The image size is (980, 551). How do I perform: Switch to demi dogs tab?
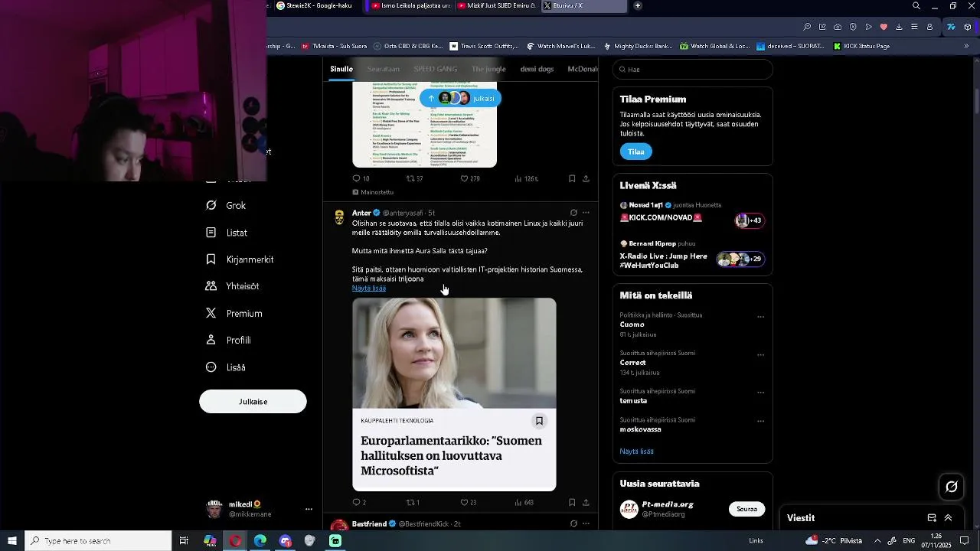click(537, 69)
